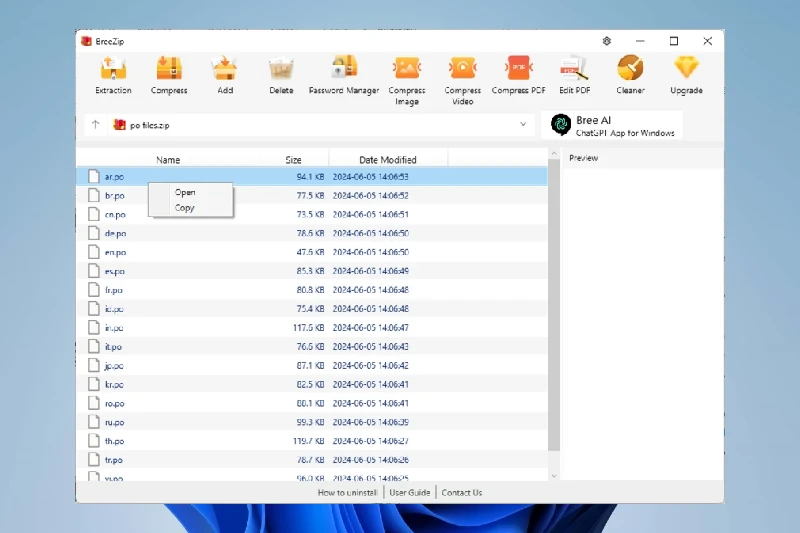Viewport: 800px width, 533px height.
Task: Click the de.po file icon
Action: point(93,233)
